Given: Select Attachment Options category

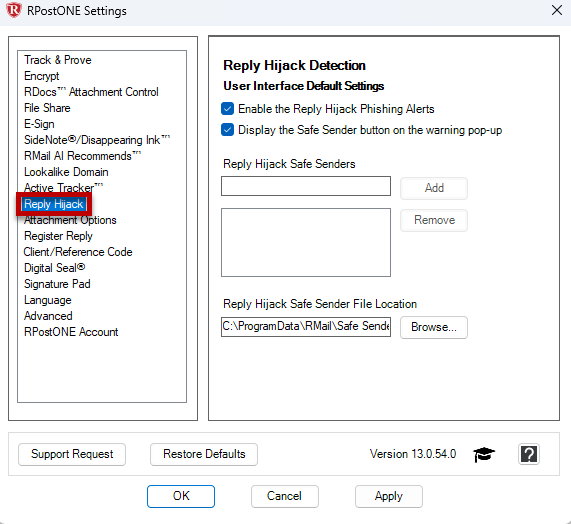Looking at the screenshot, I should coord(70,220).
